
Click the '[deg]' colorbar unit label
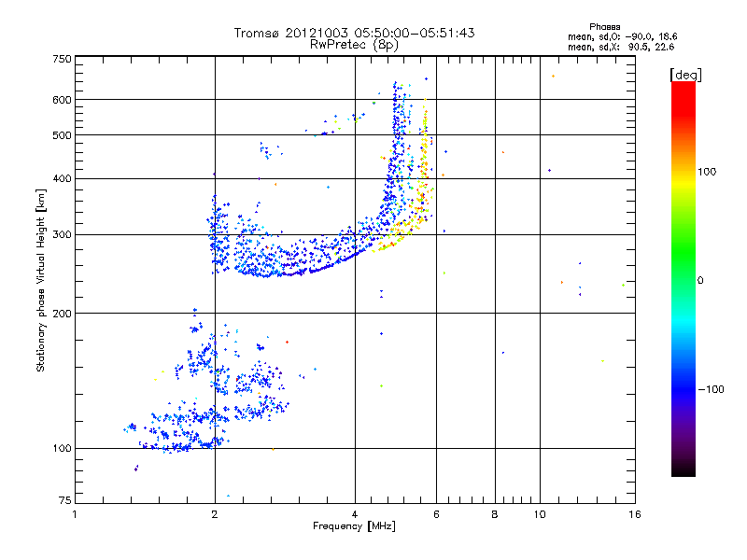[x=685, y=75]
